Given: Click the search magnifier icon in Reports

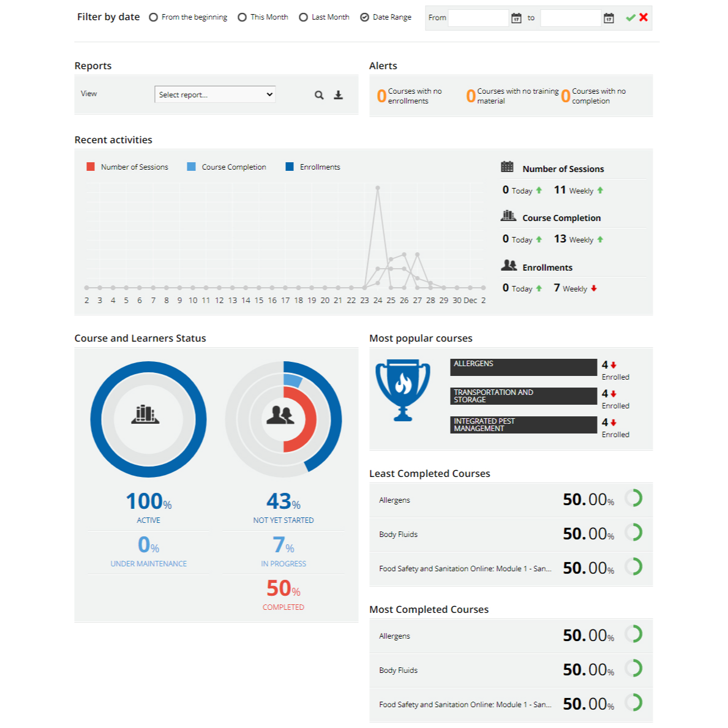Looking at the screenshot, I should [319, 95].
